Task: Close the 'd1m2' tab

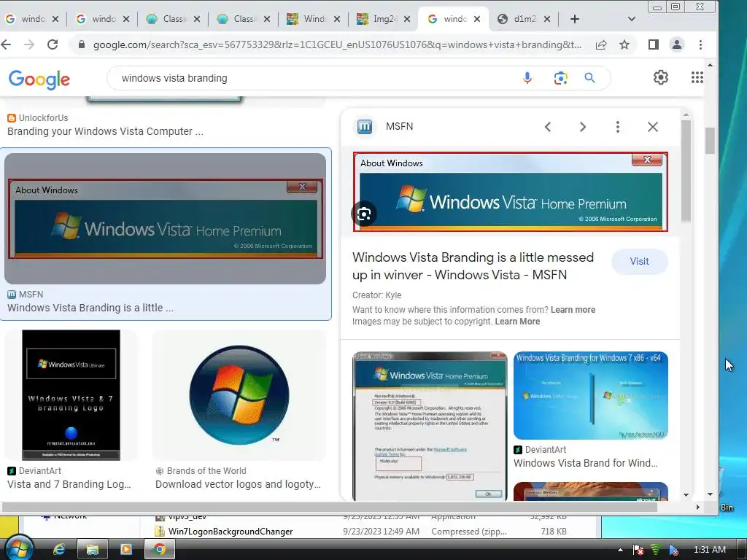Action: click(x=547, y=19)
